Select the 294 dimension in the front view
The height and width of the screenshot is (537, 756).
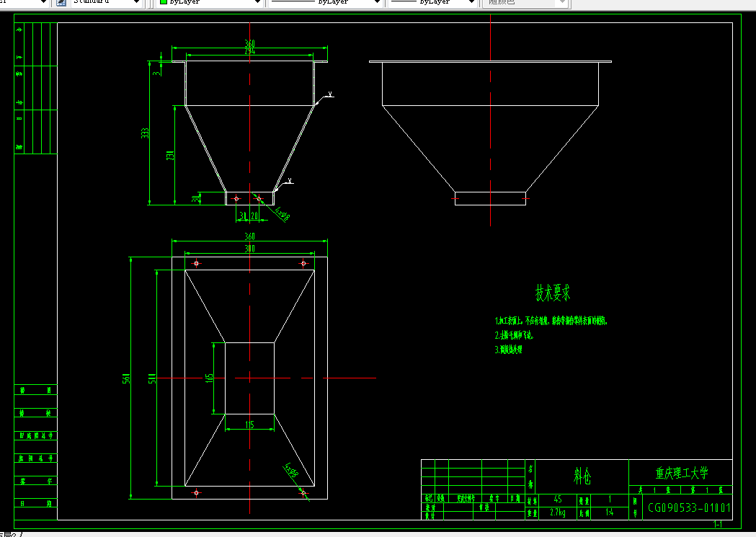point(250,51)
